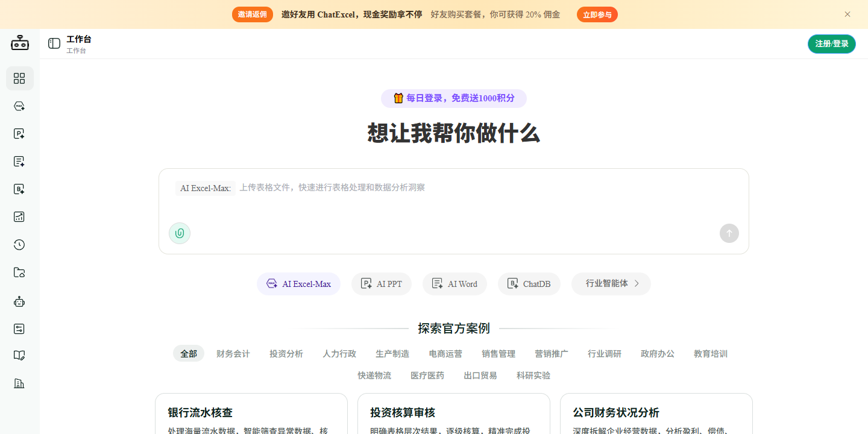Click the 邀好友用 ChatExcel banner text
868x434 pixels.
(351, 14)
